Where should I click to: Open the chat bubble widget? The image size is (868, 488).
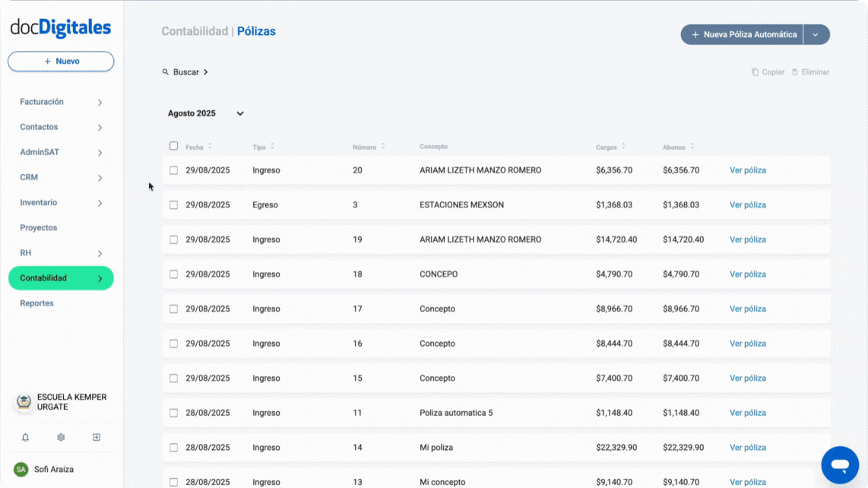(x=839, y=464)
